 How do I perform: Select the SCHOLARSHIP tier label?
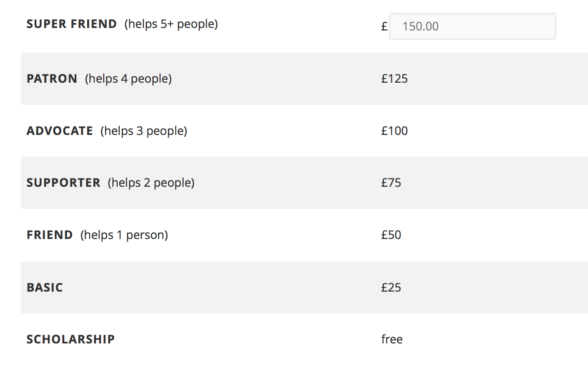coord(71,339)
